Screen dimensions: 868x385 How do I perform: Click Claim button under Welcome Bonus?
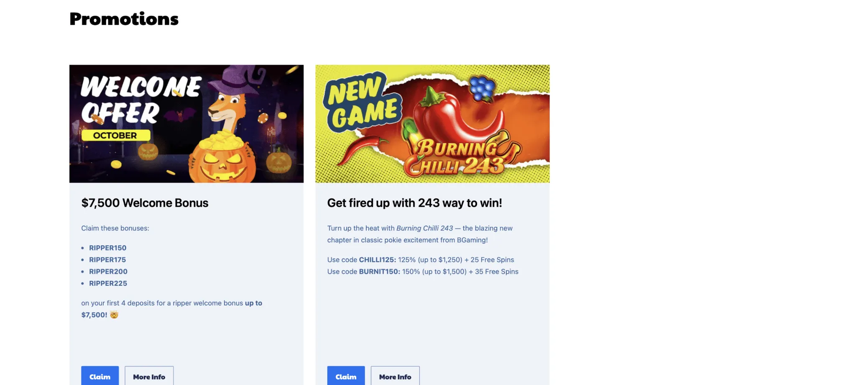(100, 376)
